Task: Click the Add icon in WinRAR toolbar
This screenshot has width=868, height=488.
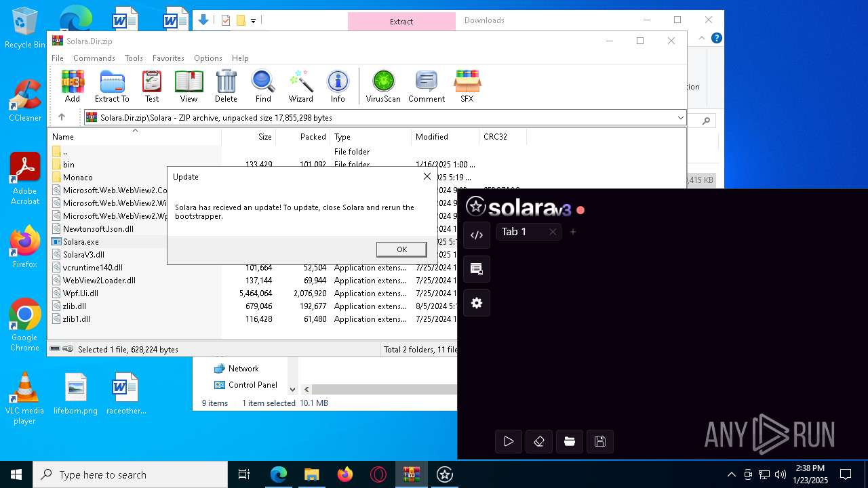Action: click(73, 86)
